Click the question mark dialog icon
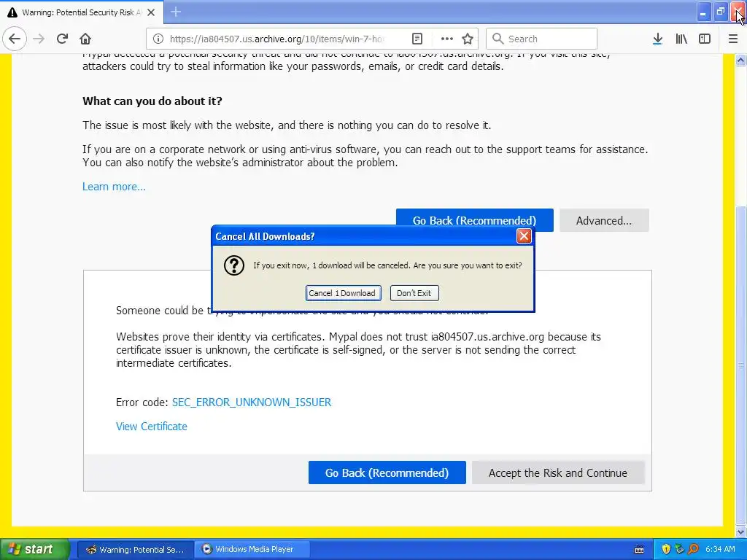Viewport: 747px width, 560px height. tap(234, 265)
